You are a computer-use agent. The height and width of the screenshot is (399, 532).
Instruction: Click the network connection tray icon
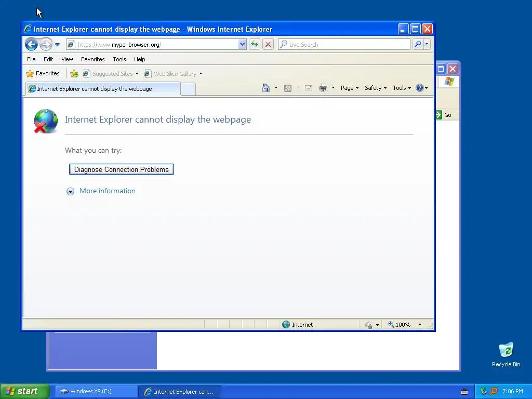pos(484,391)
